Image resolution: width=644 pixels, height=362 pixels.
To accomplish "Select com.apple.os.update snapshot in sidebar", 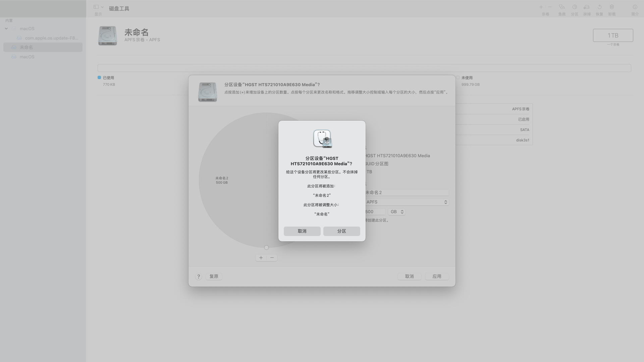I will pyautogui.click(x=51, y=38).
